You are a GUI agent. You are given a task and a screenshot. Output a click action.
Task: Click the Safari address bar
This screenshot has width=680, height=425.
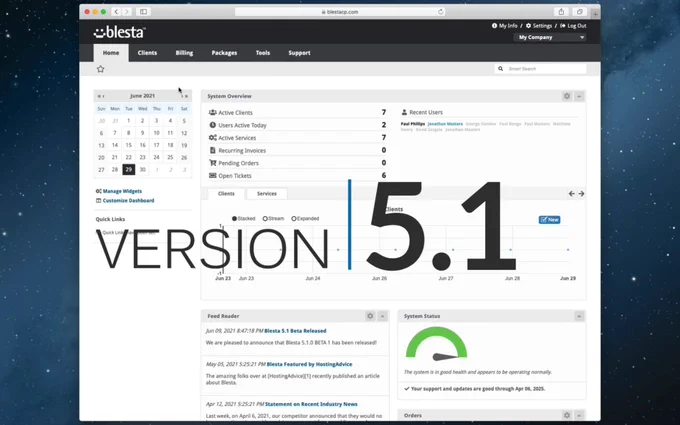[x=340, y=12]
